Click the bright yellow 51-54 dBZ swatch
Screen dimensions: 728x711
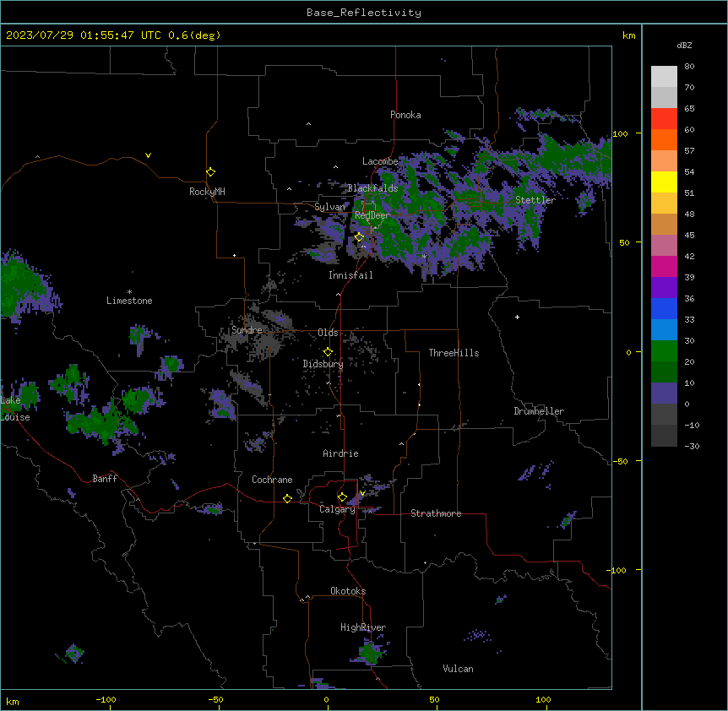tap(664, 182)
